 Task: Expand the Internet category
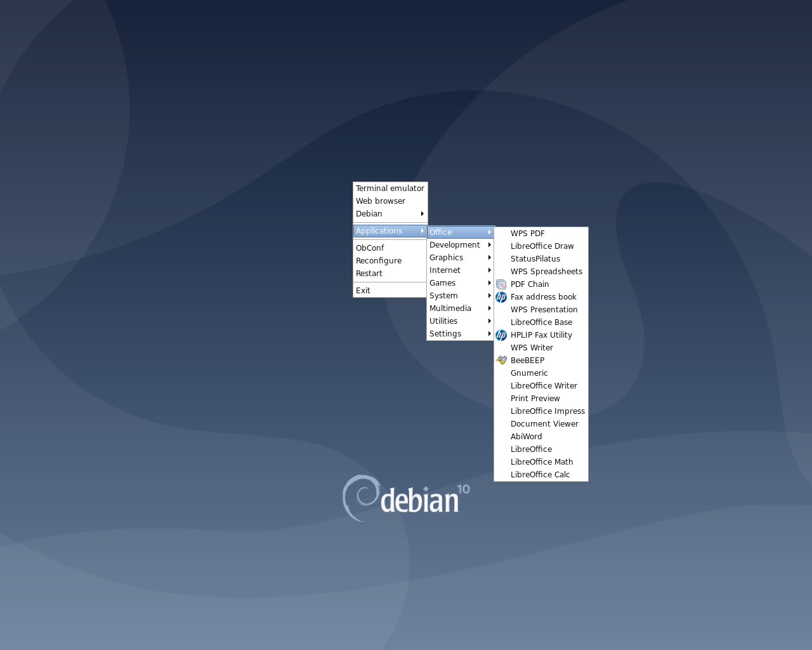coord(461,270)
